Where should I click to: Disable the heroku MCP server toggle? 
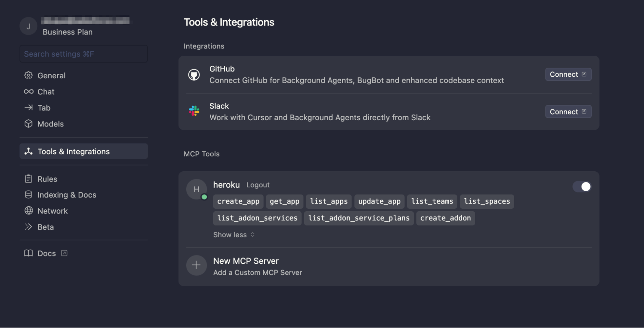[x=582, y=187]
